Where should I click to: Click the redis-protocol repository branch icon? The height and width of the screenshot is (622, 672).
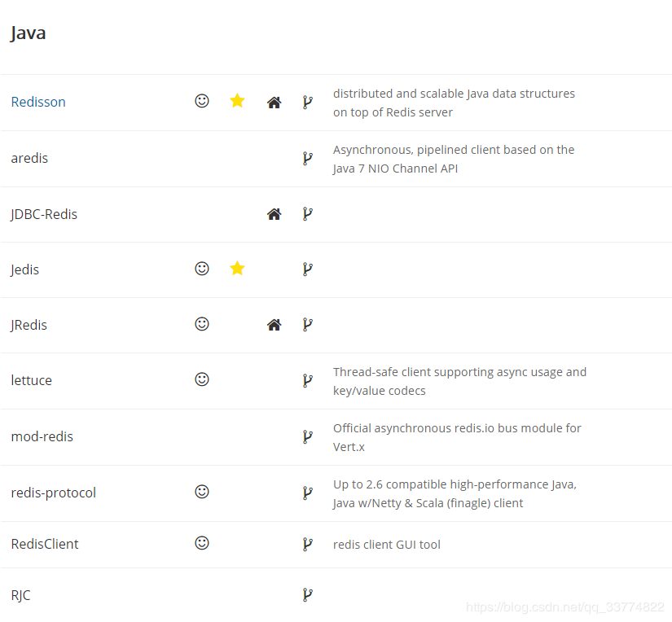(x=307, y=493)
